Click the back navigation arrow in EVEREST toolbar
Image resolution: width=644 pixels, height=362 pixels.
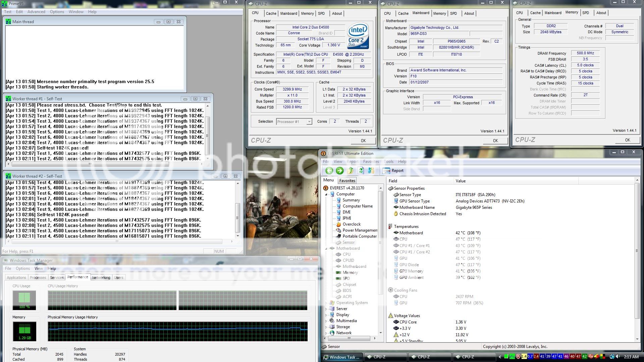329,171
